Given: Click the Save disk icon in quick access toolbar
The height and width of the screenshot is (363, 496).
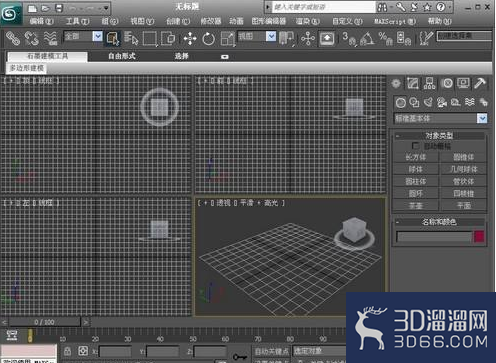Looking at the screenshot, I should pyautogui.click(x=59, y=8).
